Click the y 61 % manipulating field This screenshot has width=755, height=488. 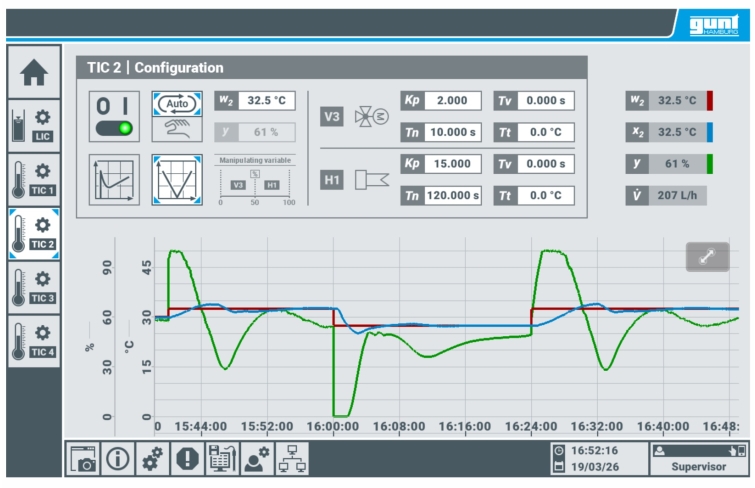[x=255, y=132]
